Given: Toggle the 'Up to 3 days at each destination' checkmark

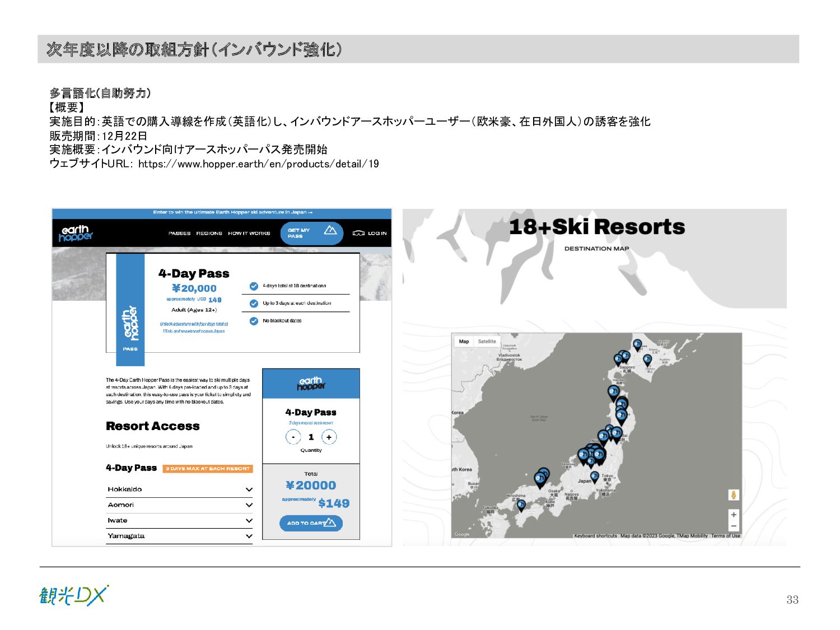Looking at the screenshot, I should point(254,304).
